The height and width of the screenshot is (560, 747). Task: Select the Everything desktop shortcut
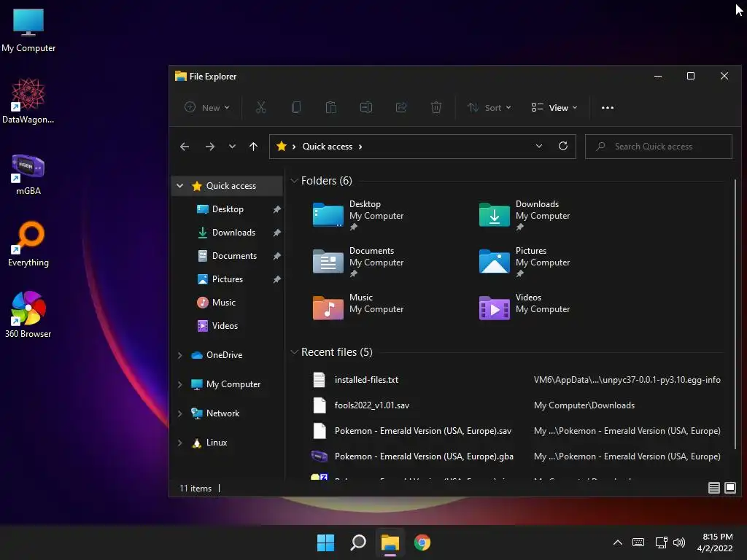click(28, 244)
